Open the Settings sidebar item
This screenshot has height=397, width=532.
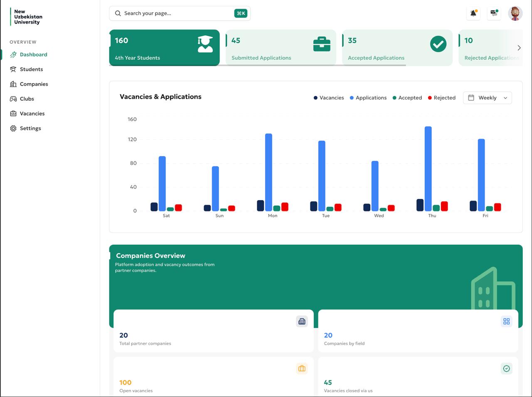[x=30, y=128]
